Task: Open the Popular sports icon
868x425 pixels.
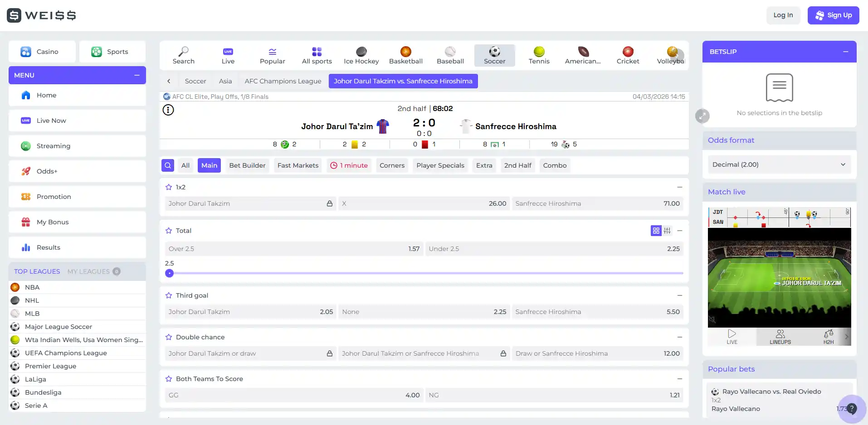Action: pos(272,55)
